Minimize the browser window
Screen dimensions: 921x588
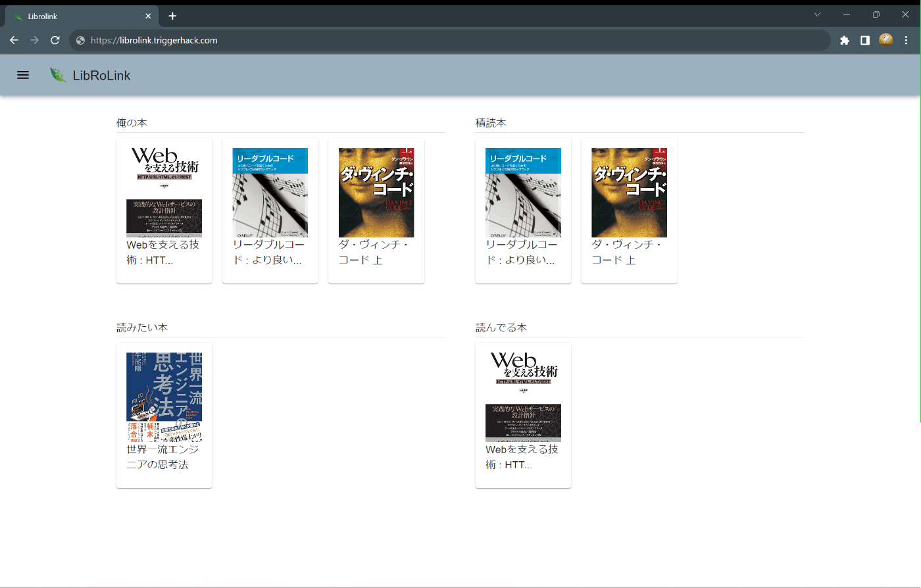click(847, 14)
